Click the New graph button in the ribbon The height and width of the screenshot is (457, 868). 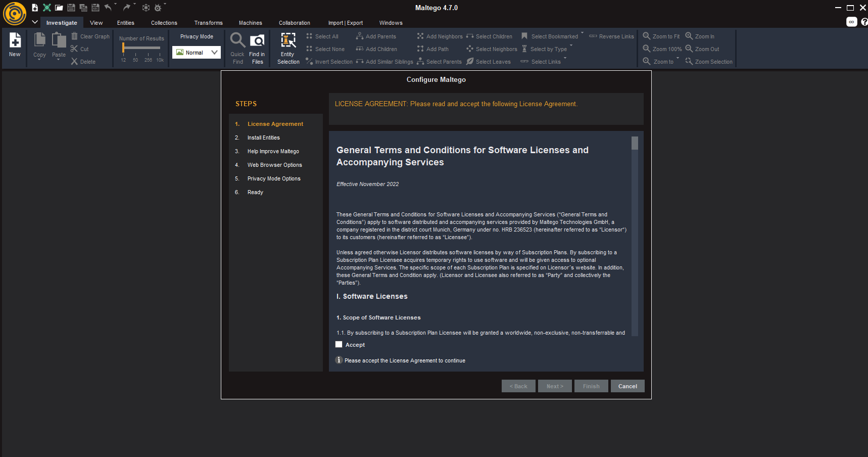coord(15,45)
